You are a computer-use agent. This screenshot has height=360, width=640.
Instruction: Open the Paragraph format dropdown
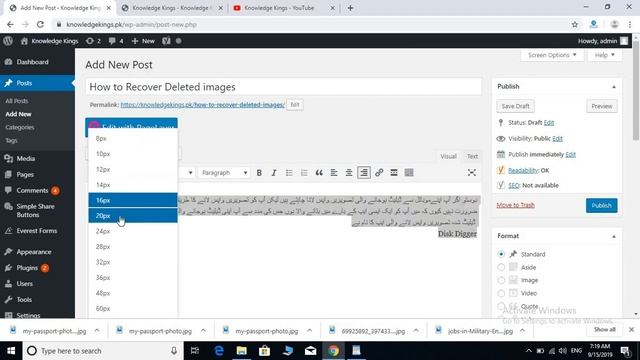224,173
